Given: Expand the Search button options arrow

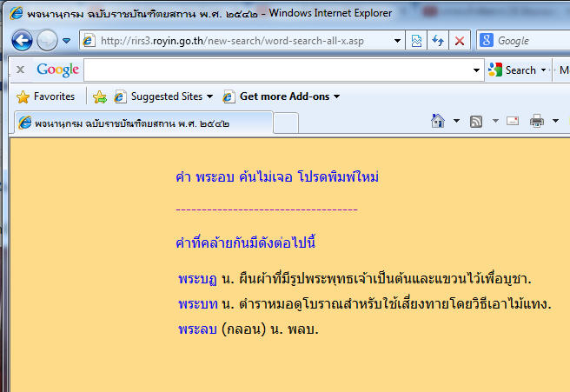Looking at the screenshot, I should [x=543, y=70].
